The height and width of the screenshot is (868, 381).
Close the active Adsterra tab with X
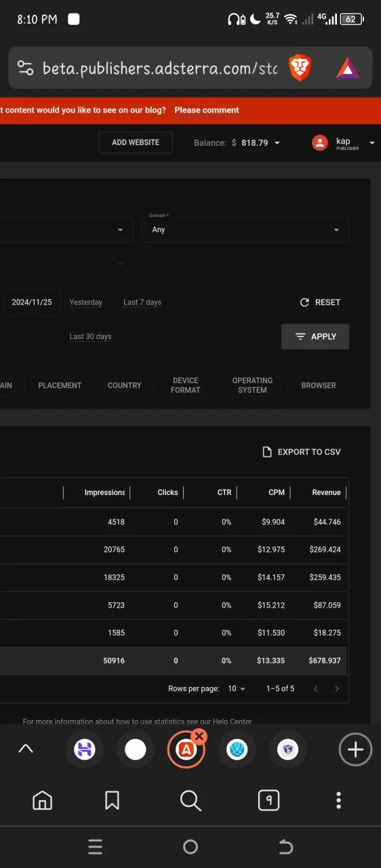click(x=199, y=736)
